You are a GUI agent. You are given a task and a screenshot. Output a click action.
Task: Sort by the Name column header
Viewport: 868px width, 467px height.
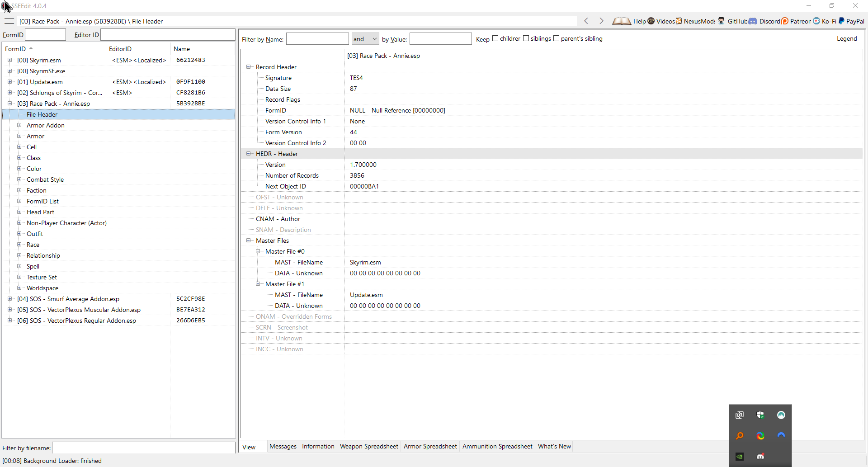pos(203,49)
